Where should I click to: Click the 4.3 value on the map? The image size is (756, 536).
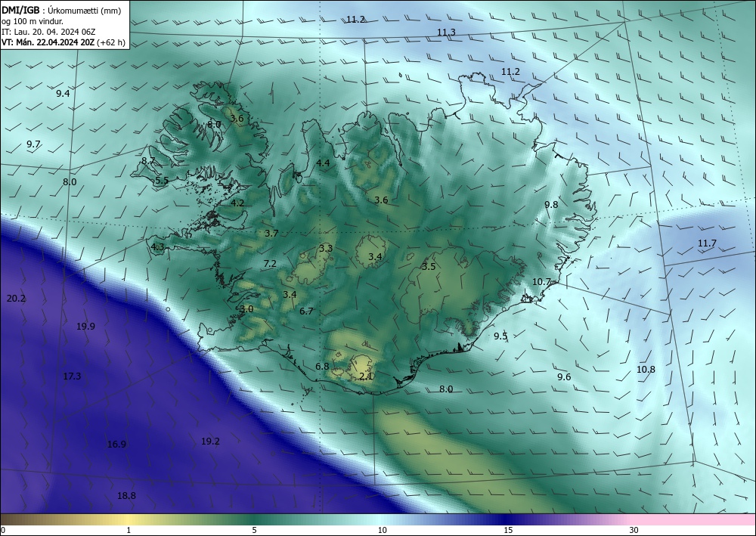[158, 247]
